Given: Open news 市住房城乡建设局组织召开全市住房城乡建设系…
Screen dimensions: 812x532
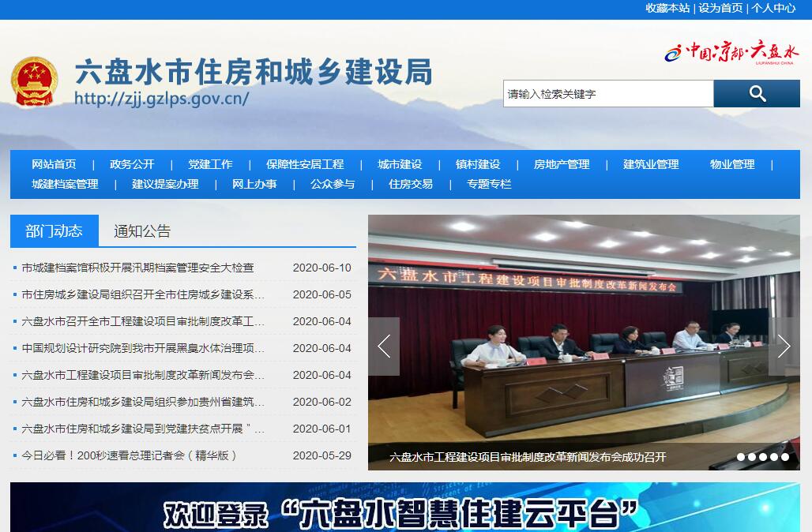Looking at the screenshot, I should tap(143, 295).
